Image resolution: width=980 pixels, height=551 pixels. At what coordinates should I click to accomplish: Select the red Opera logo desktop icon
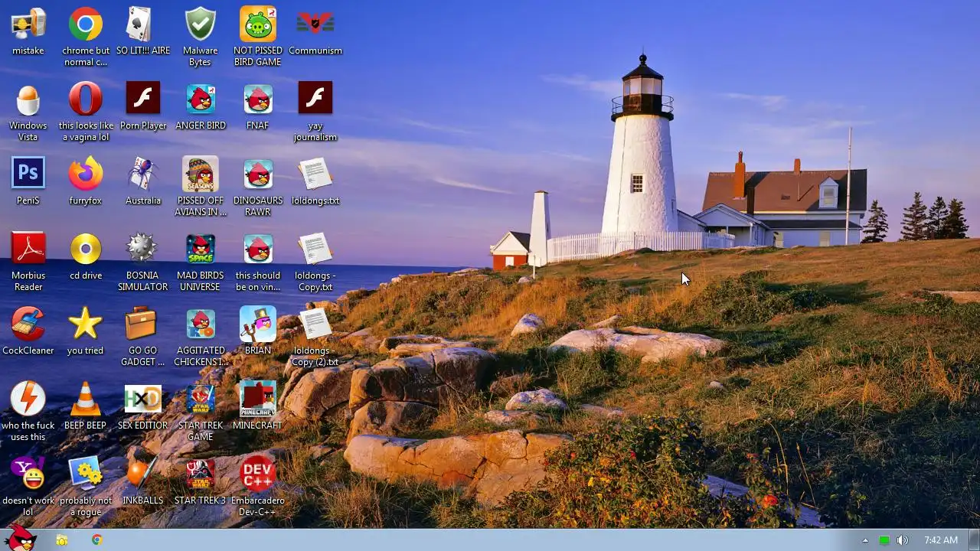click(x=86, y=99)
